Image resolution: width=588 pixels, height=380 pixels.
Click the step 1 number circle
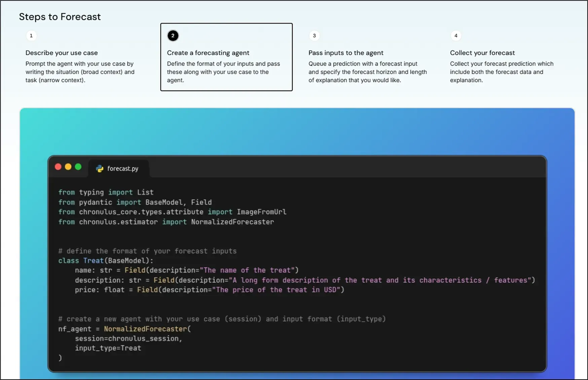(x=31, y=36)
